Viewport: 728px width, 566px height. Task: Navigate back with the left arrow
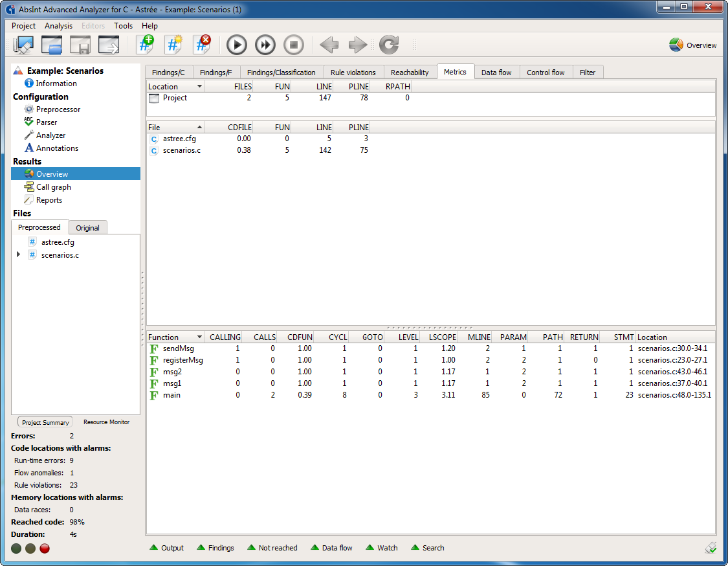coord(329,45)
